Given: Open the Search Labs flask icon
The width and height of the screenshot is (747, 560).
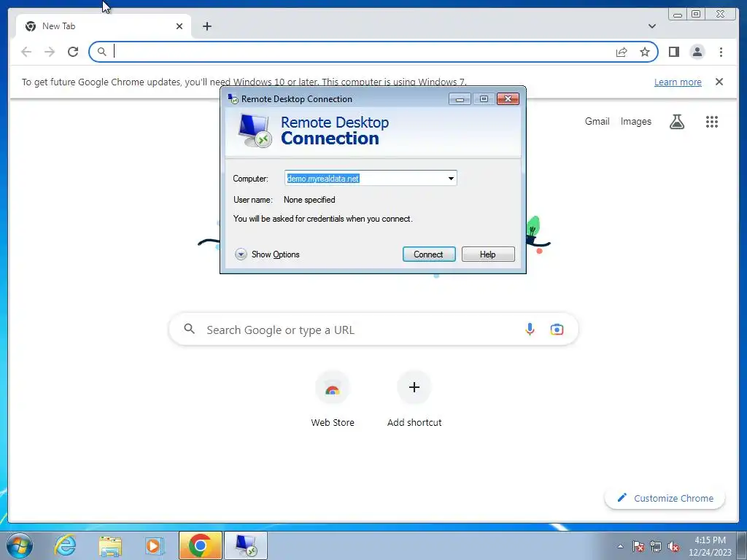Looking at the screenshot, I should pyautogui.click(x=676, y=122).
